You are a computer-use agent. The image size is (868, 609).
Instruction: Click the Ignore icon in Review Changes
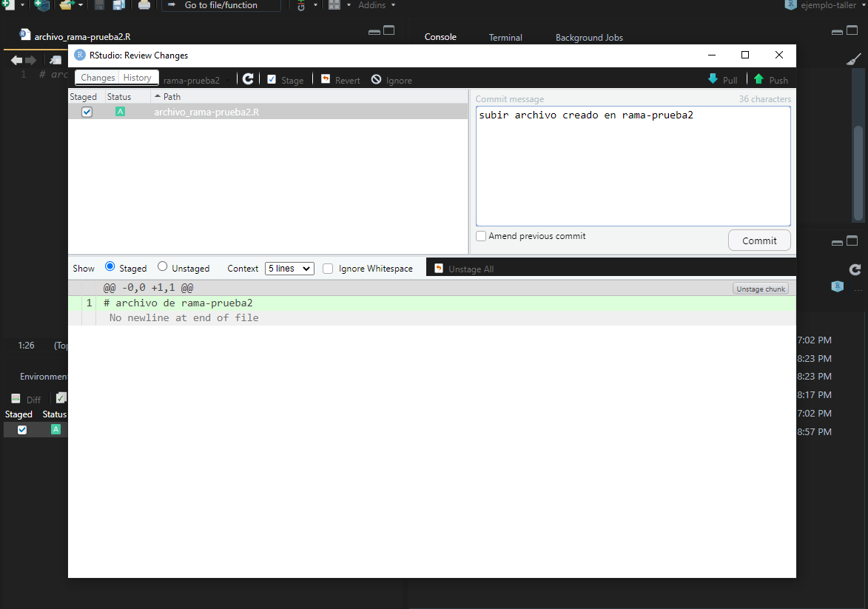point(377,79)
